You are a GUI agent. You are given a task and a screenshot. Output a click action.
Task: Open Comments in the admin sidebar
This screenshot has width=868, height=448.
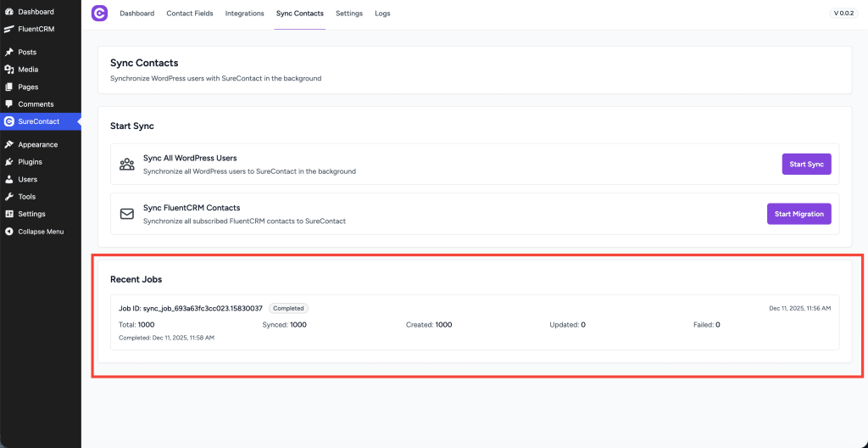36,104
